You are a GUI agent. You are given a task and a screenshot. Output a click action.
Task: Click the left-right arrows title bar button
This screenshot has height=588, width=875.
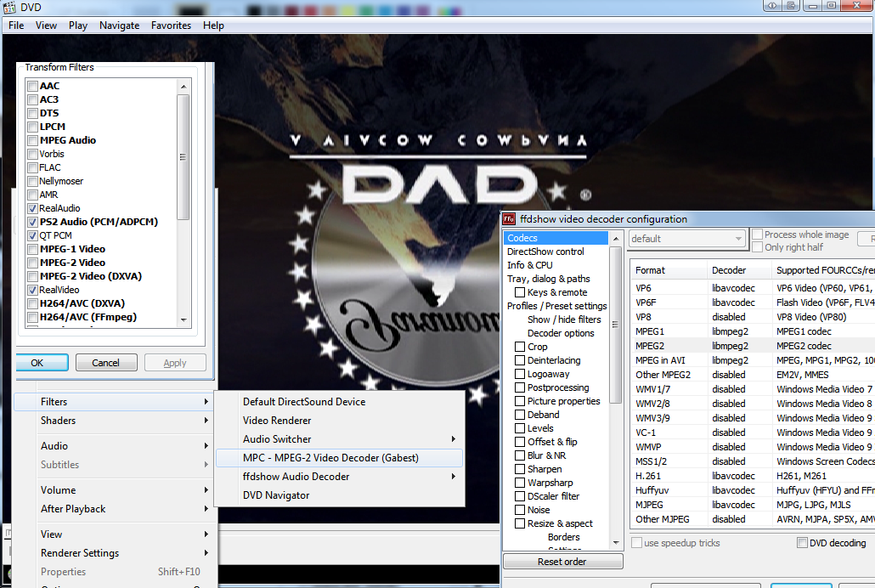[x=773, y=6]
